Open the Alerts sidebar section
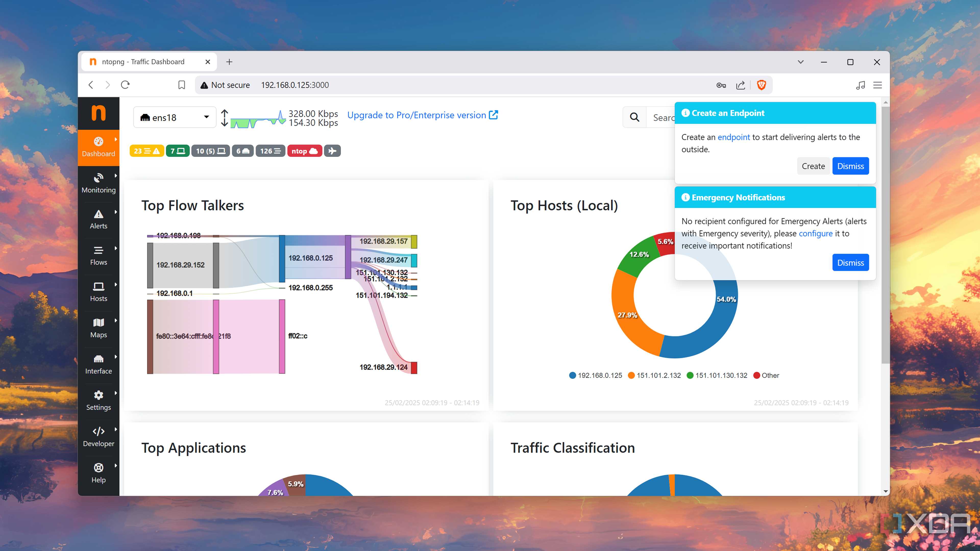The image size is (980, 551). [99, 220]
